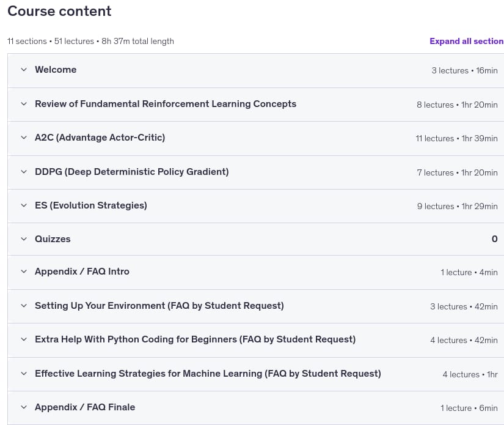Image resolution: width=504 pixels, height=425 pixels.
Task: Expand Setting Up Your Environment chevron
Action: click(x=24, y=305)
